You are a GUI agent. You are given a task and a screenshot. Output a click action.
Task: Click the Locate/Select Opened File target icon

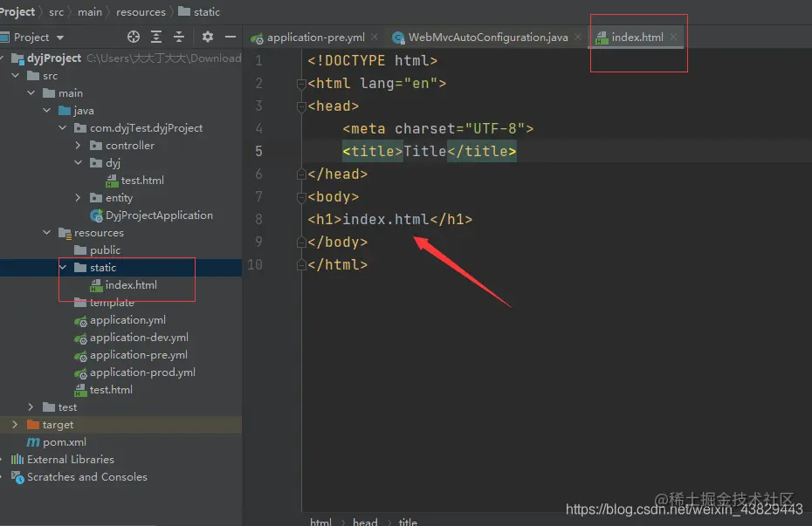(x=134, y=37)
